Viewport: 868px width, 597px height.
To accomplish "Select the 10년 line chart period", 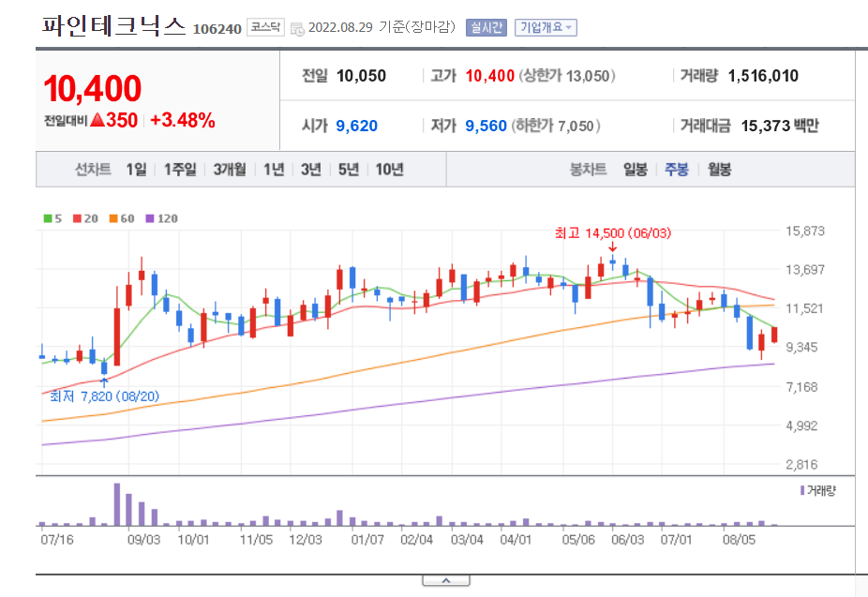I will tap(389, 170).
